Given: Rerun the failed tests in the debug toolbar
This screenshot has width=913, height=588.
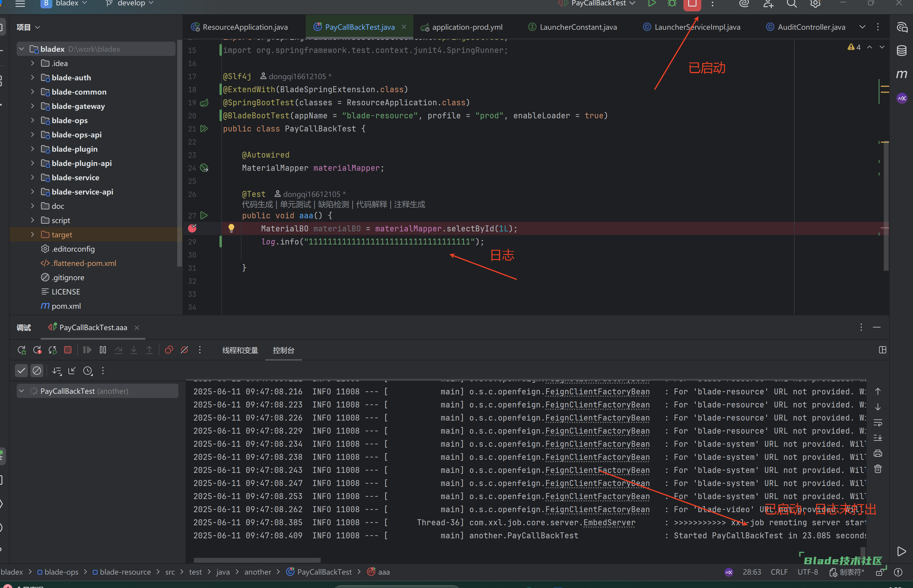Looking at the screenshot, I should coord(37,350).
